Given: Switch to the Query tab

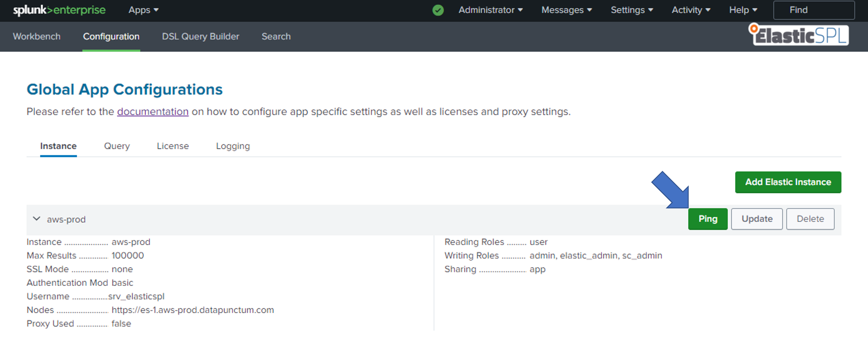Looking at the screenshot, I should [116, 146].
